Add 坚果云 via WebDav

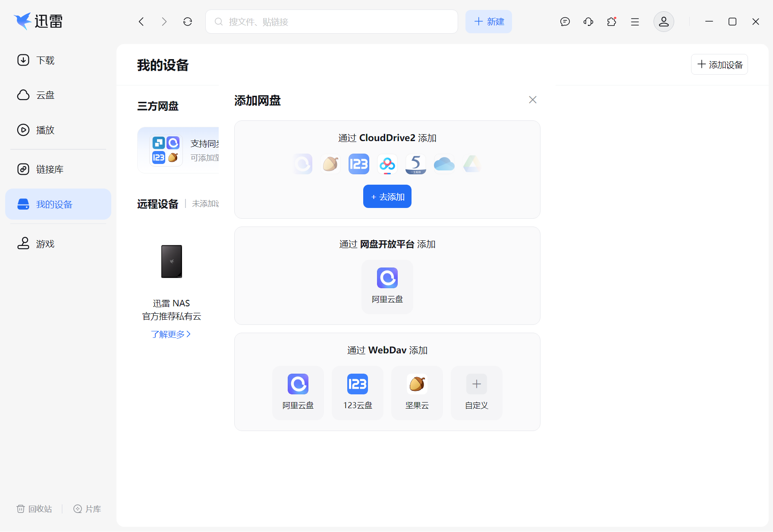pos(417,393)
